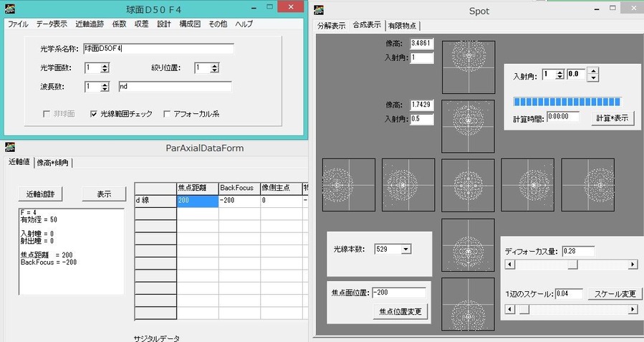Select the BackFocus cell showing -200
Viewport: 644px width, 342px height.
tap(239, 201)
